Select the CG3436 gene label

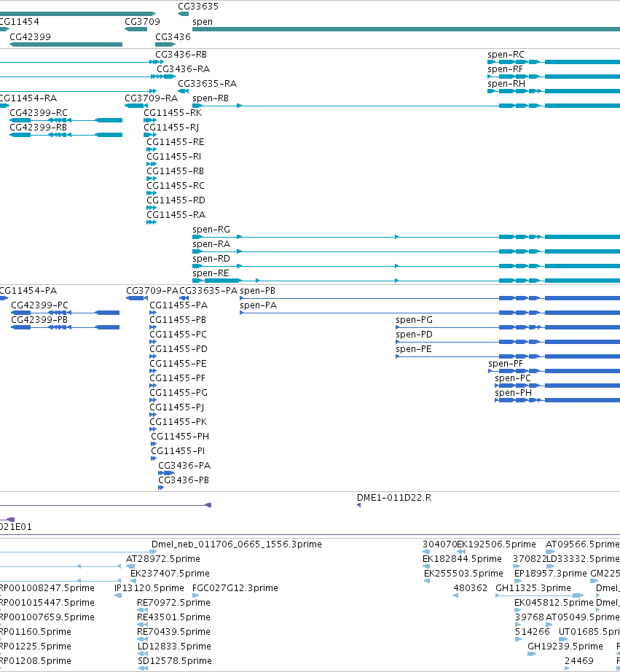[x=173, y=37]
